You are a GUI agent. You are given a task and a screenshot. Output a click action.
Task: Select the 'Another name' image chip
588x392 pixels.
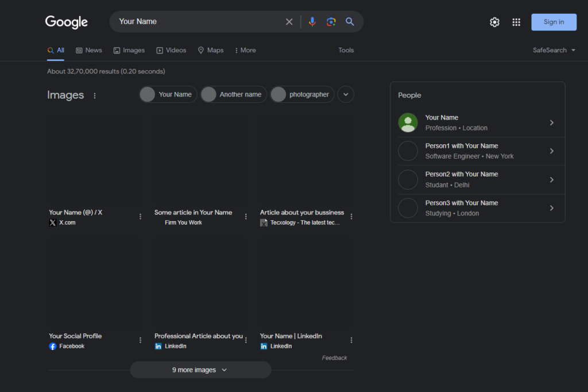click(234, 95)
